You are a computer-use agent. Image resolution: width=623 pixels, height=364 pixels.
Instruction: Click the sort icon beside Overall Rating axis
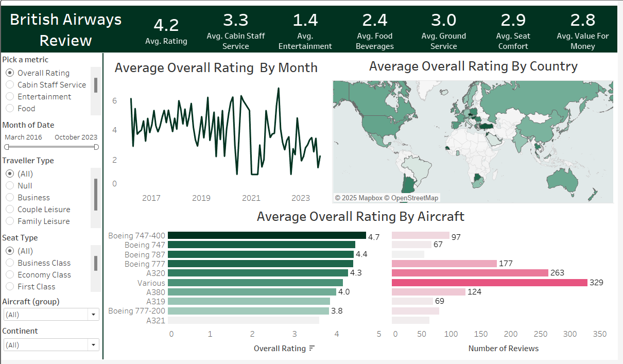(x=311, y=349)
